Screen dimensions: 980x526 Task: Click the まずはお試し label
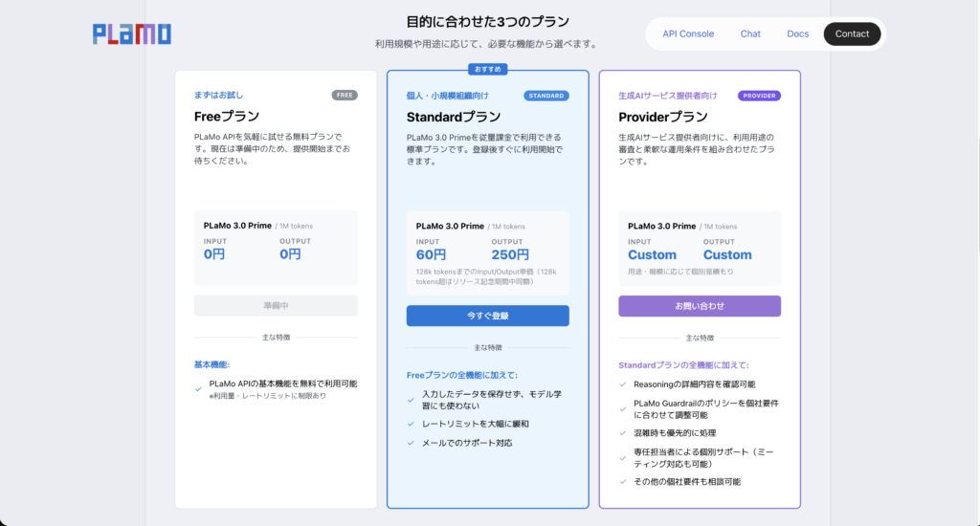(219, 95)
